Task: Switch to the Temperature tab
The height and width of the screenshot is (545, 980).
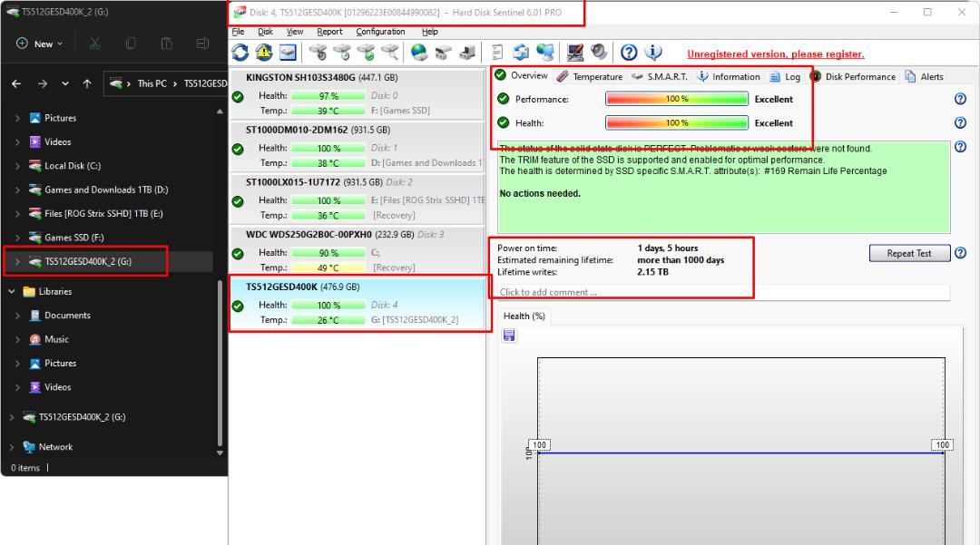Action: tap(590, 76)
